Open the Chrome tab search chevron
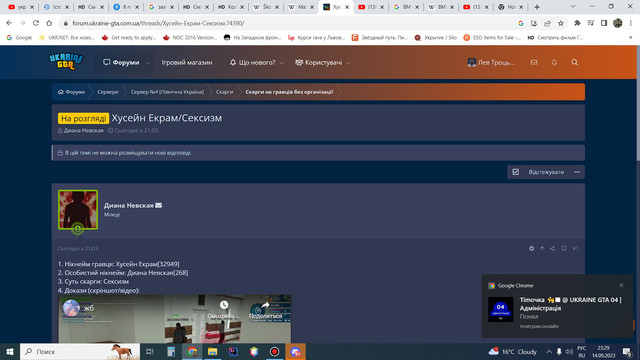 point(573,7)
